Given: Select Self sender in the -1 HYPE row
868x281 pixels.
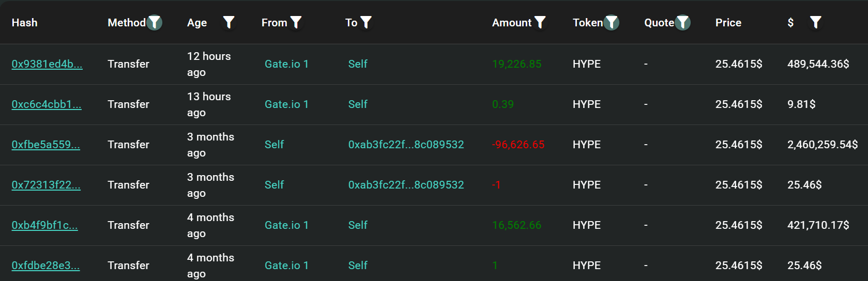Looking at the screenshot, I should 274,185.
